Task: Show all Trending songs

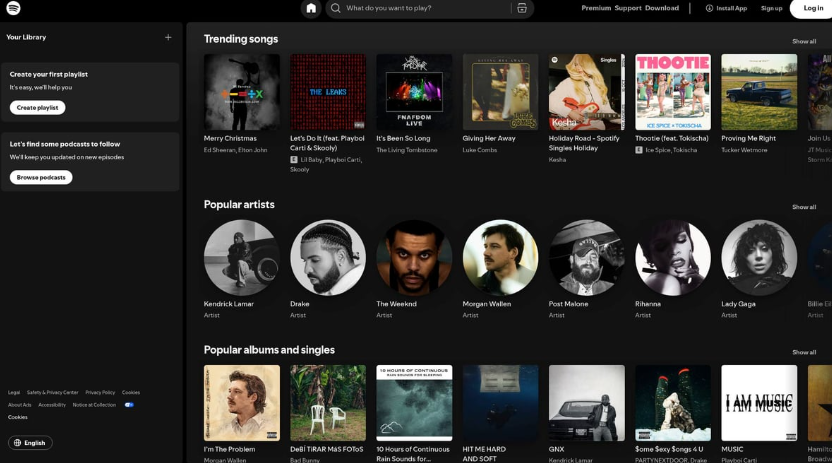Action: pyautogui.click(x=804, y=41)
